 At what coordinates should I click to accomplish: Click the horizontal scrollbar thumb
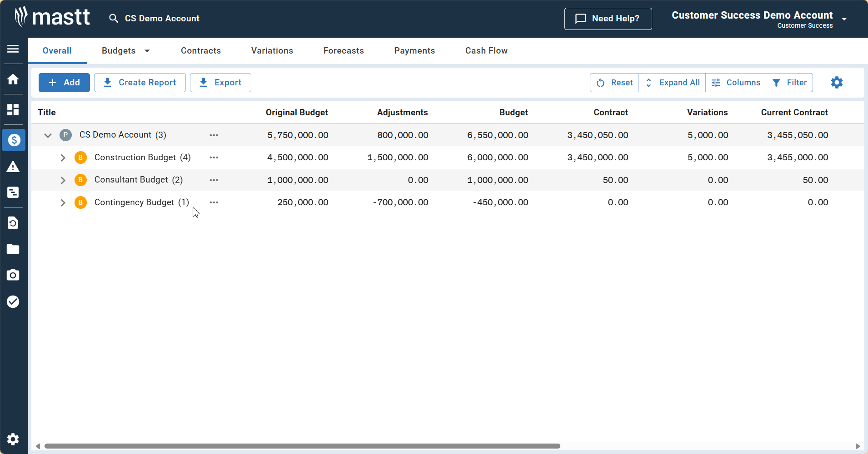click(x=302, y=446)
